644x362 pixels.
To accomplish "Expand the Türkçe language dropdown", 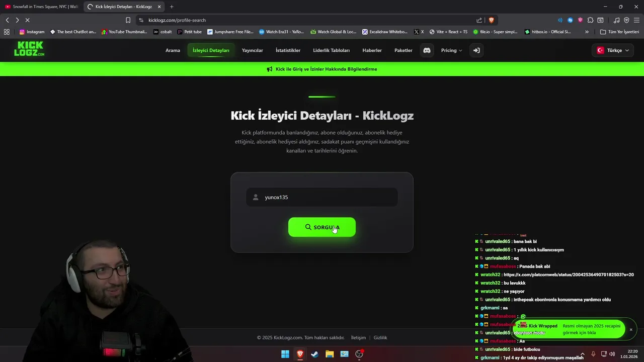I will [x=613, y=50].
